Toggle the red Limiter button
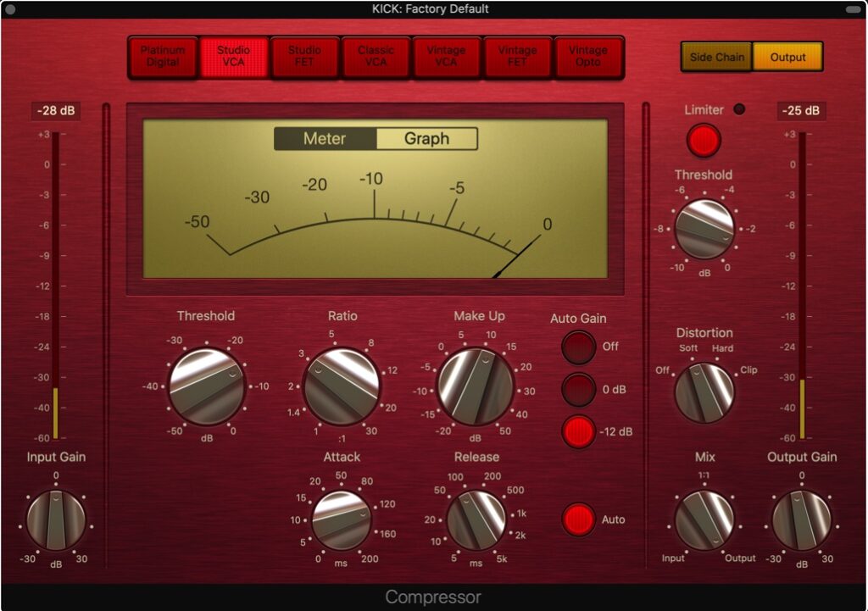This screenshot has height=611, width=868. [704, 140]
